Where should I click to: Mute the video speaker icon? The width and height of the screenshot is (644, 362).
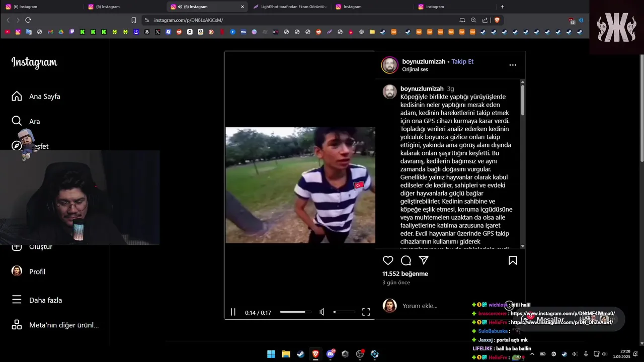coord(322,312)
